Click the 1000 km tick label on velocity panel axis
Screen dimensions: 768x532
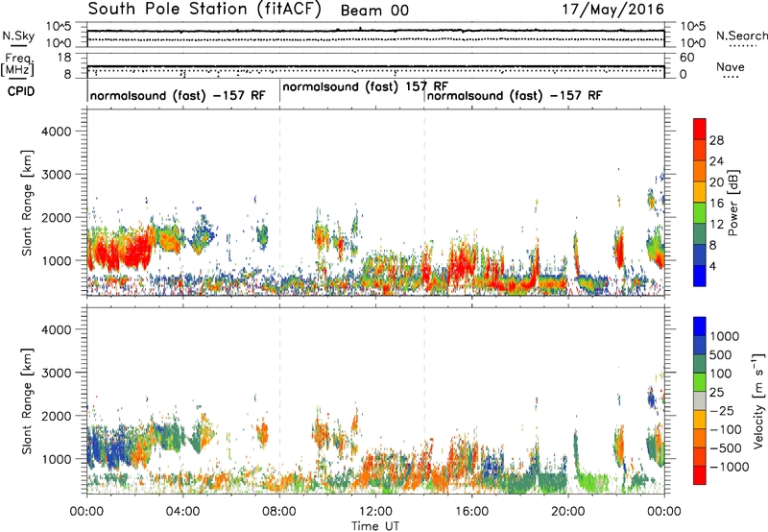[x=56, y=459]
